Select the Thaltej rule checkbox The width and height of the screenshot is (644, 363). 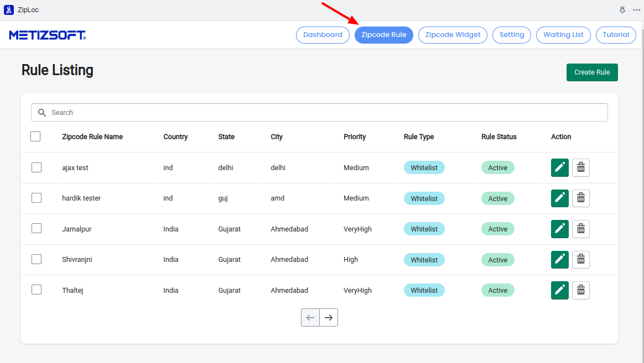tap(37, 290)
